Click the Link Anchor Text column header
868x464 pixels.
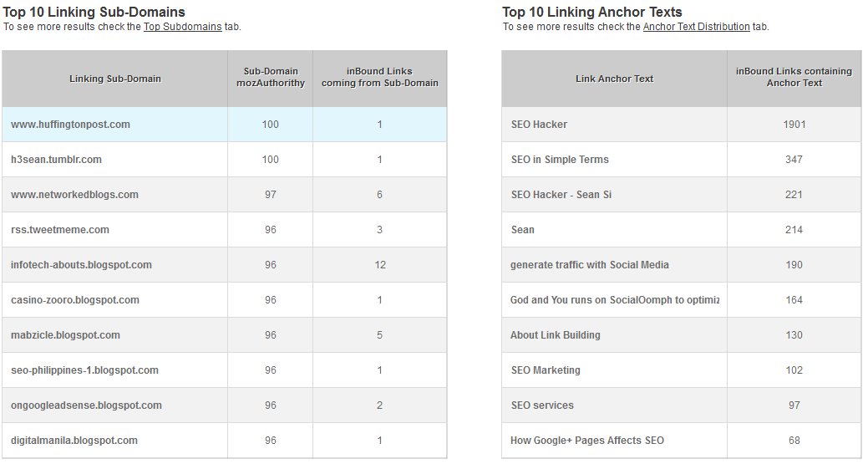point(614,79)
